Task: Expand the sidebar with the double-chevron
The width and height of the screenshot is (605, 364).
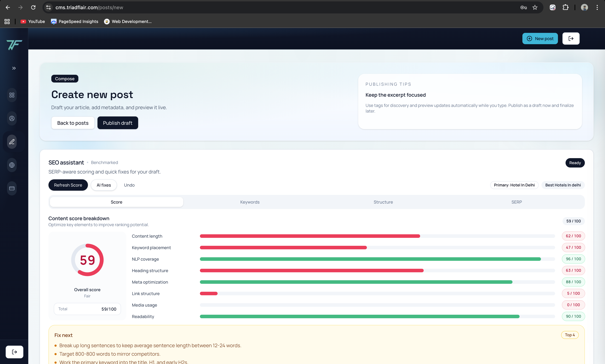Action: pos(14,68)
